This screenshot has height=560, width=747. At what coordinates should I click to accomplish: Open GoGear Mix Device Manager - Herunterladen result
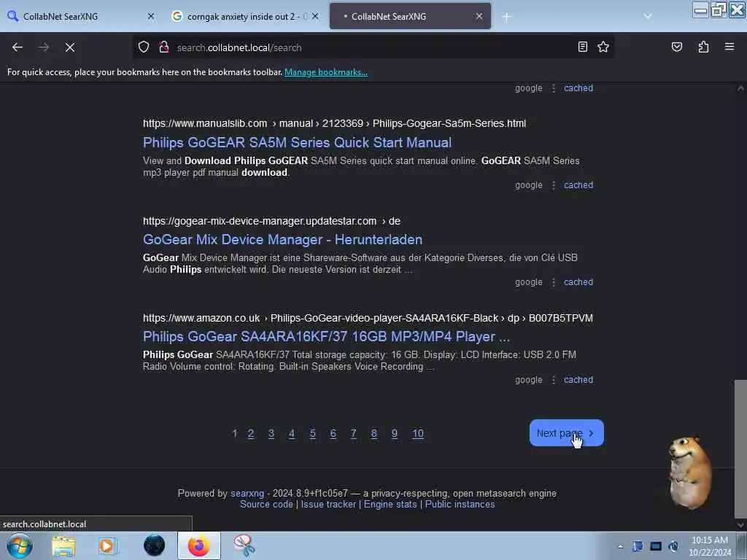(x=282, y=239)
